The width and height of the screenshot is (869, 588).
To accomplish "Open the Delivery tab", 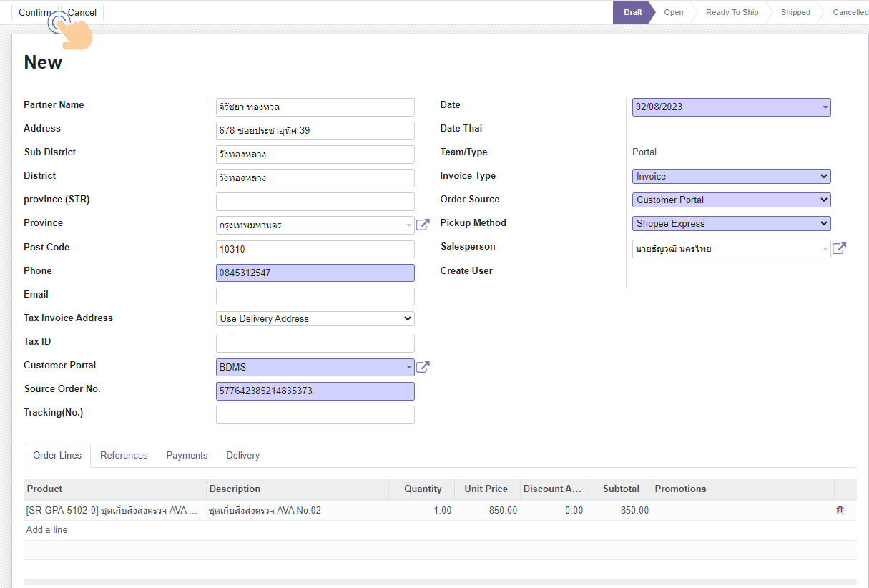I will [x=242, y=455].
